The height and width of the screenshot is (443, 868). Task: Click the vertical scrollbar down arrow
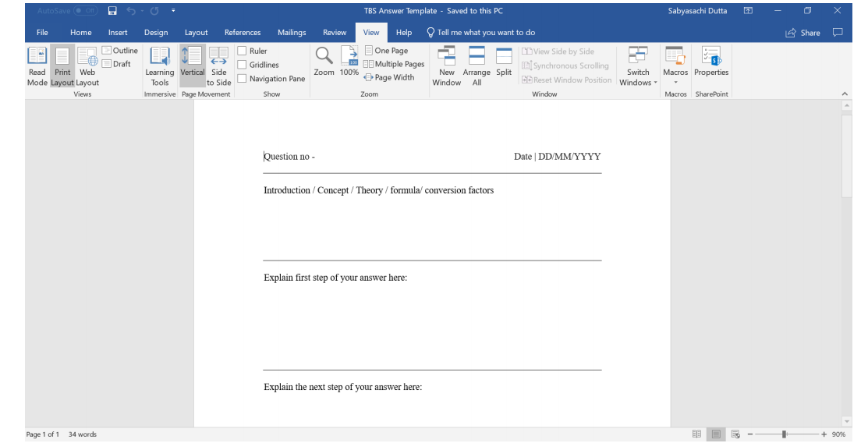(846, 421)
